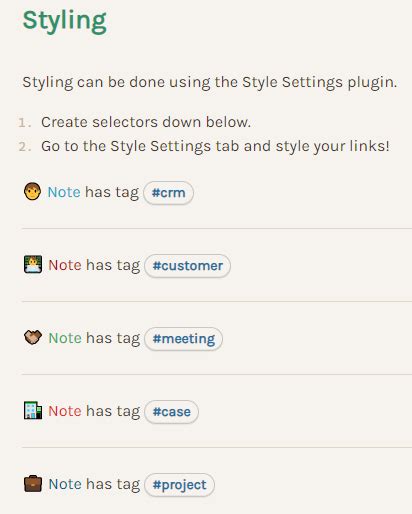Click the handshake emoji icon
412x514 pixels.
click(x=33, y=337)
